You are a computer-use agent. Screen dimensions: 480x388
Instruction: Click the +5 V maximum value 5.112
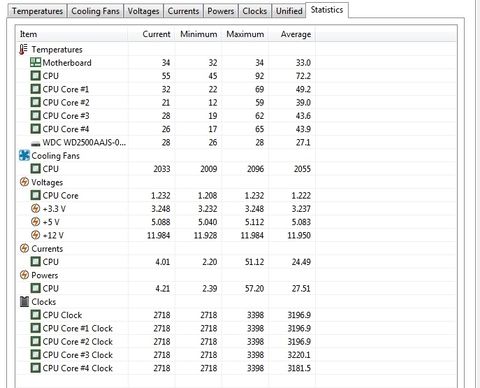[x=254, y=222]
